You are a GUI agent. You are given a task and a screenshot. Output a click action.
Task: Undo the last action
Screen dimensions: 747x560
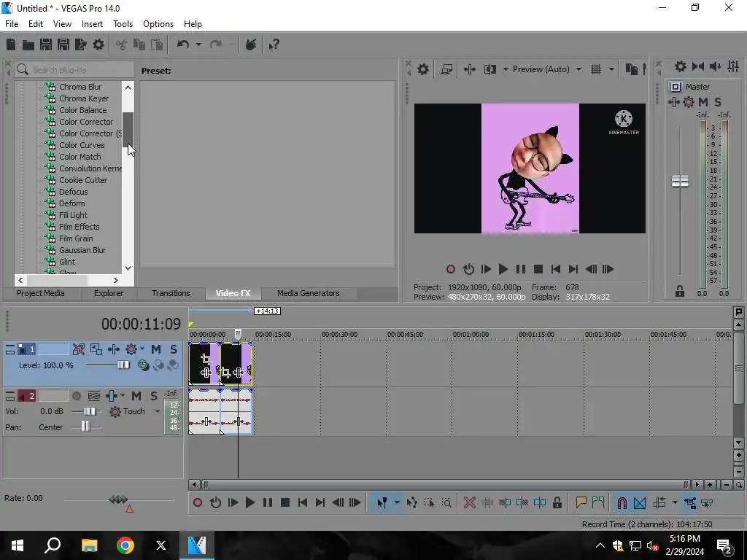tap(183, 44)
